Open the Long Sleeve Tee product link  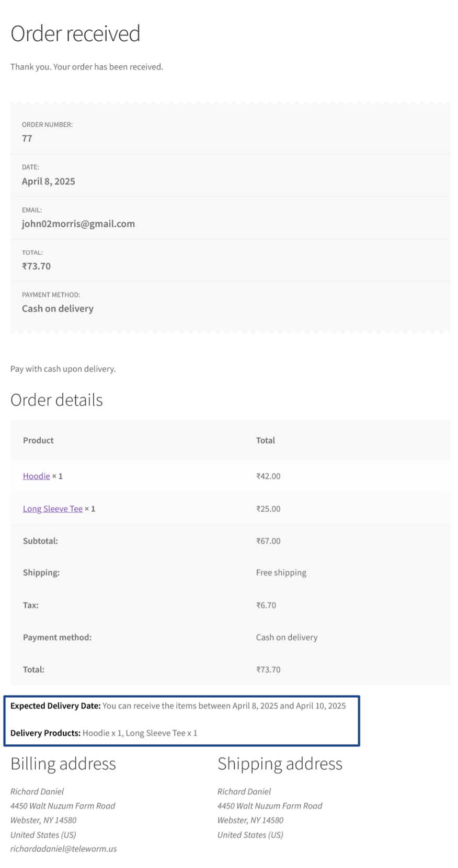pyautogui.click(x=52, y=509)
